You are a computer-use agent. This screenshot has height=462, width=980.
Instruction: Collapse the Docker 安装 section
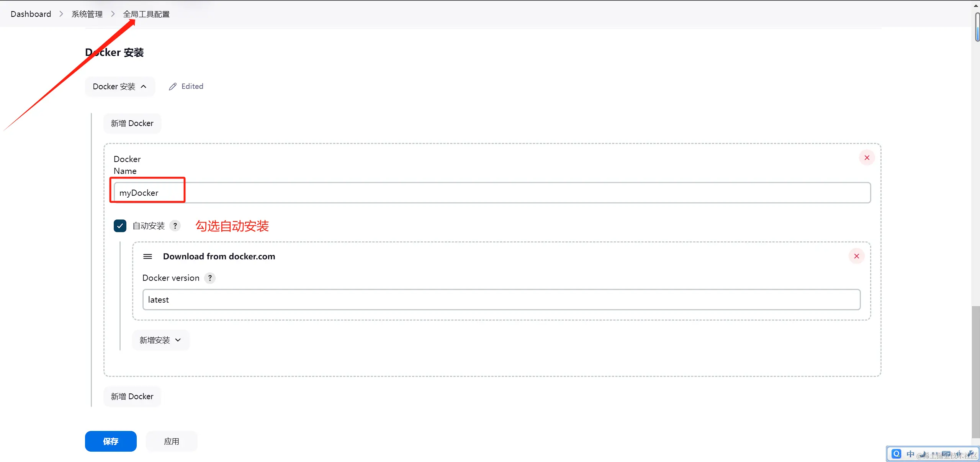click(119, 87)
